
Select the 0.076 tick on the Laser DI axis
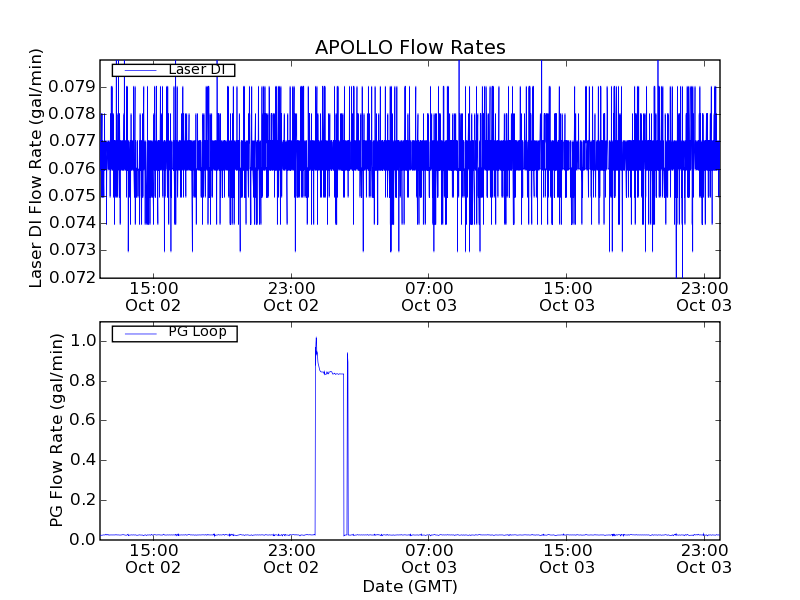(72, 168)
